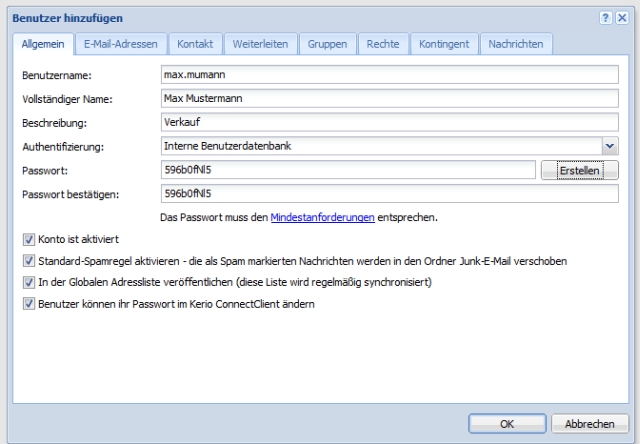Open the Rechte tab

tap(383, 44)
